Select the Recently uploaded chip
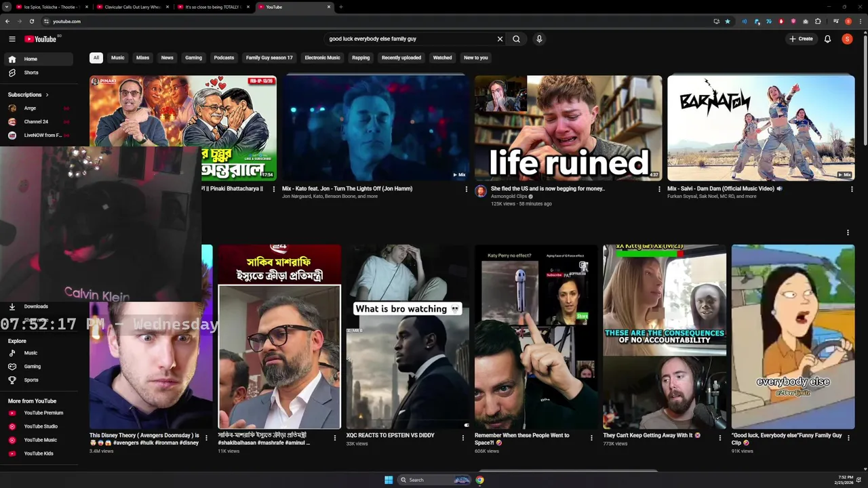Image resolution: width=868 pixels, height=488 pixels. (x=401, y=58)
